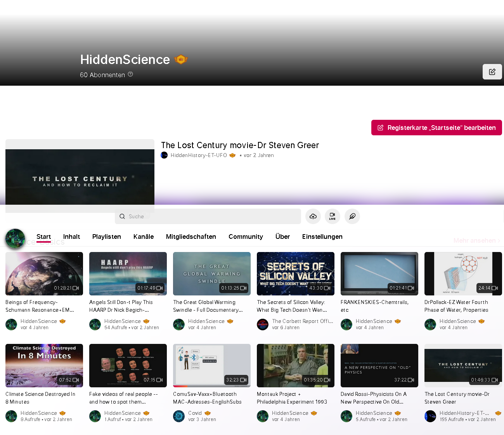Open the Covid channel name link

[195, 413]
